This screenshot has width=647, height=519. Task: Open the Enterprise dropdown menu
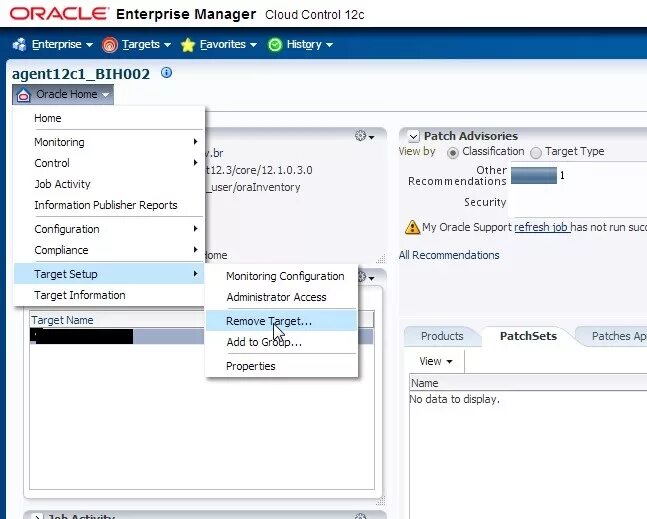pos(62,45)
